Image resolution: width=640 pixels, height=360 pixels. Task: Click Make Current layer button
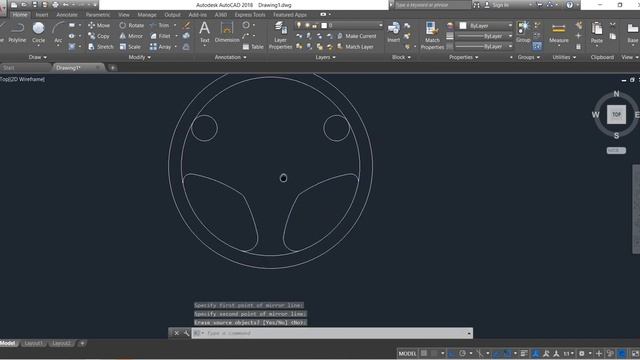tap(356, 36)
